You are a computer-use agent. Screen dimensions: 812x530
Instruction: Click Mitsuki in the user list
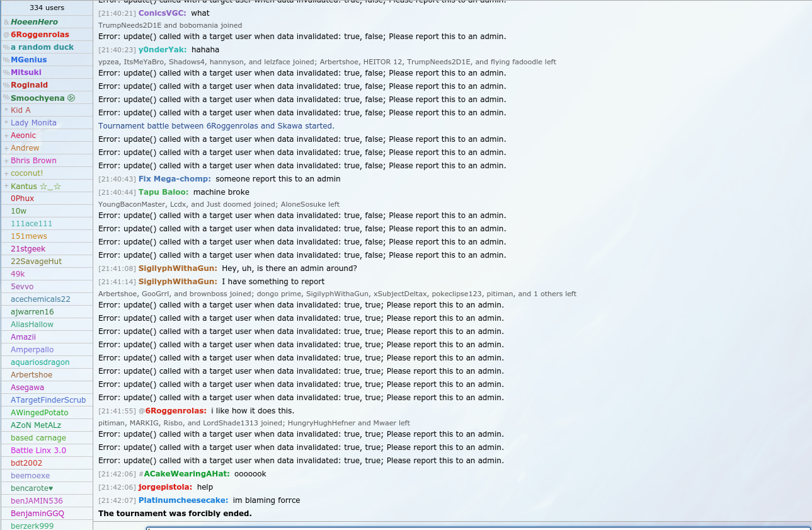[x=26, y=72]
